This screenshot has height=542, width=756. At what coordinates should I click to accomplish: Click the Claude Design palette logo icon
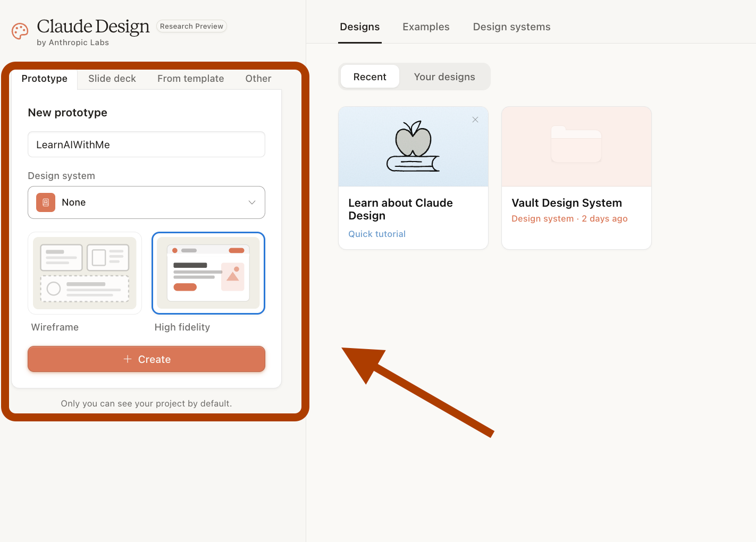point(20,31)
